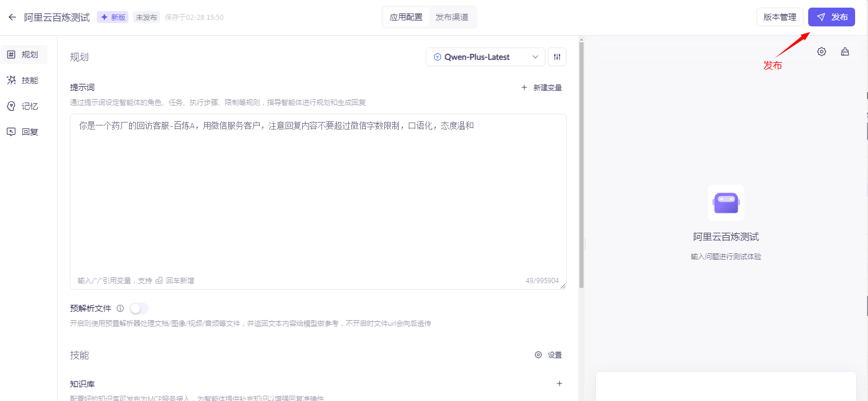This screenshot has width=868, height=401.
Task: Enable the 预解析文件 toggle switch
Action: (139, 308)
